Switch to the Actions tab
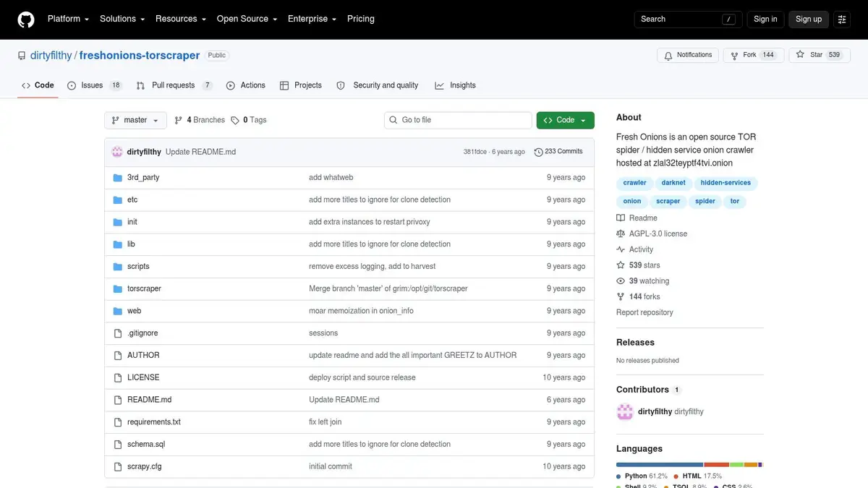This screenshot has height=488, width=868. tap(246, 85)
